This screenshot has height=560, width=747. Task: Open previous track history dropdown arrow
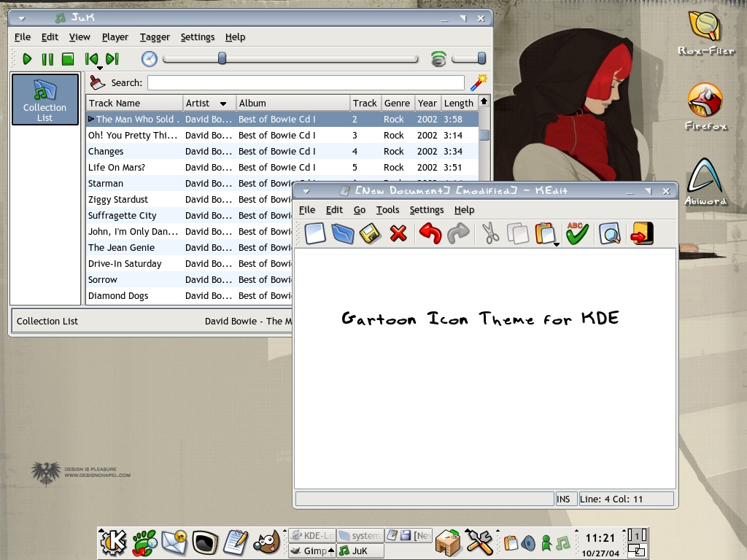coord(99,68)
